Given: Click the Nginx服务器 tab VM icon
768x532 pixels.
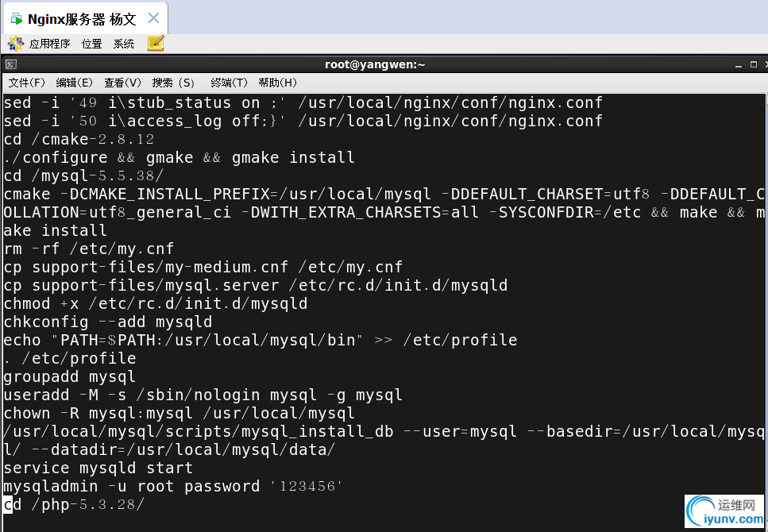Looking at the screenshot, I should pos(17,20).
